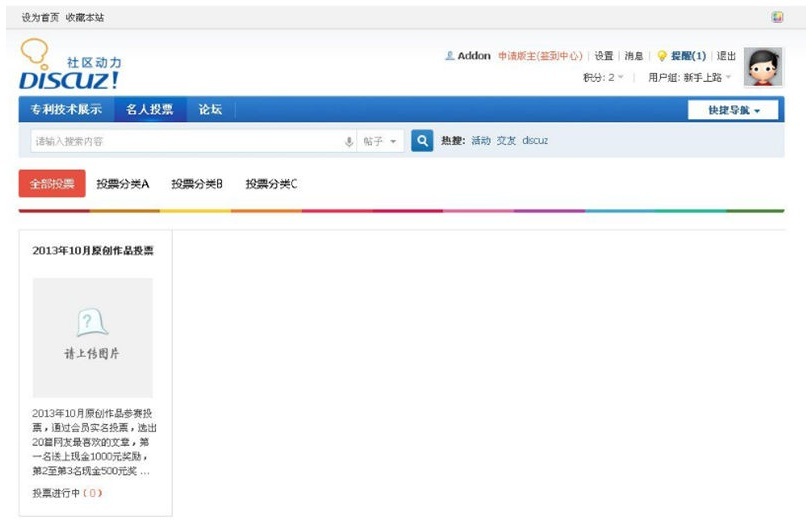
Task: Click the 请上传图片 placeholder image
Action: point(93,338)
